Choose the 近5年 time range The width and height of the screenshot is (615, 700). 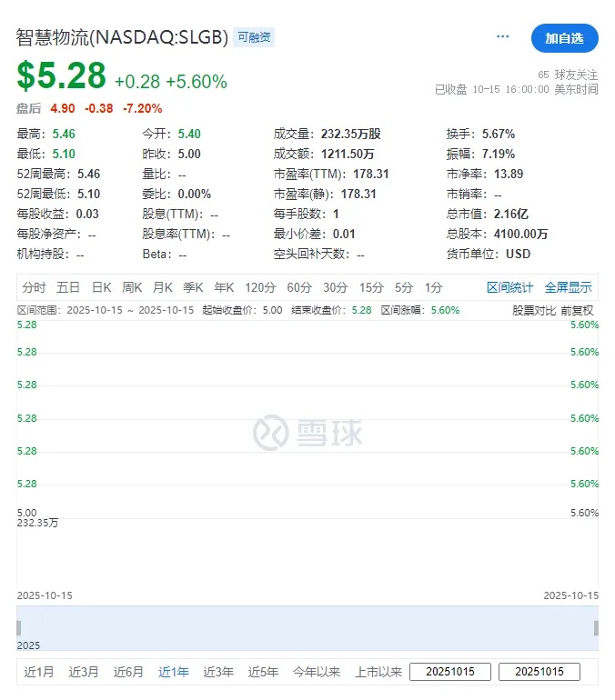point(263,672)
